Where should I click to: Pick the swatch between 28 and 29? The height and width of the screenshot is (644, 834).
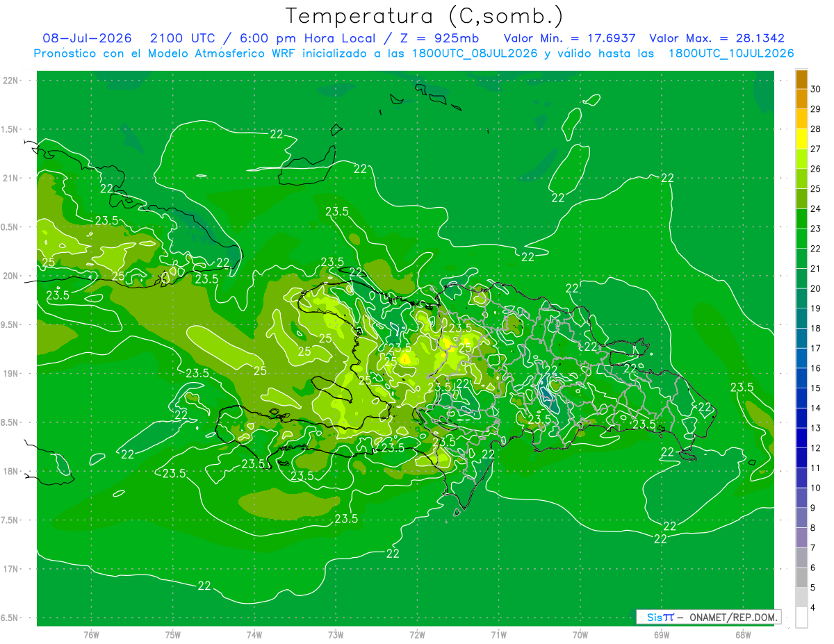(x=801, y=119)
